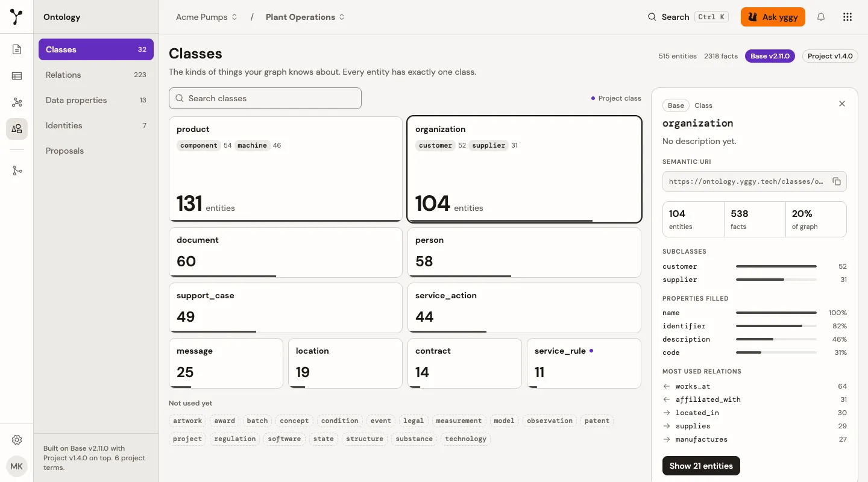Select the person class card

[524, 252]
